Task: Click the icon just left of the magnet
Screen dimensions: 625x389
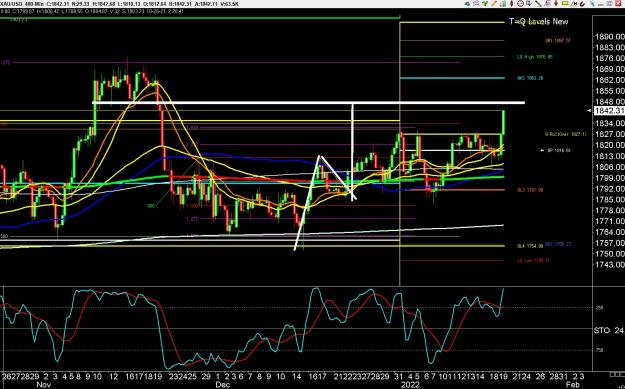Action: click(x=574, y=4)
